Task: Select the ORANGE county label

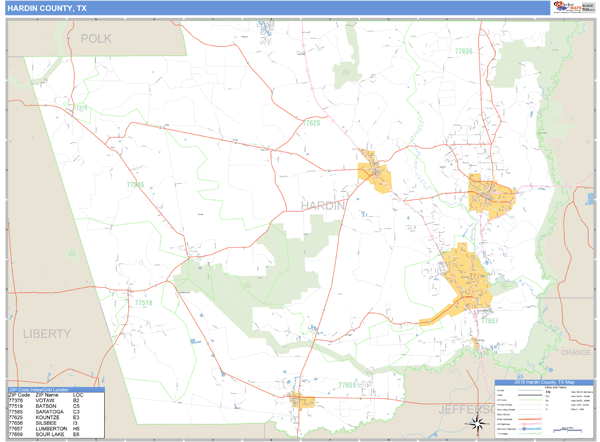Action: 576,352
